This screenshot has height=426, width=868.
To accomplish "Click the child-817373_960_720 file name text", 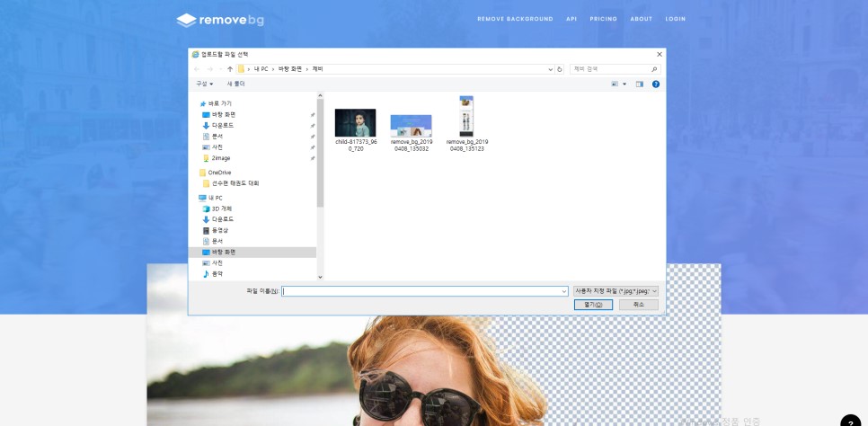I will tap(356, 145).
